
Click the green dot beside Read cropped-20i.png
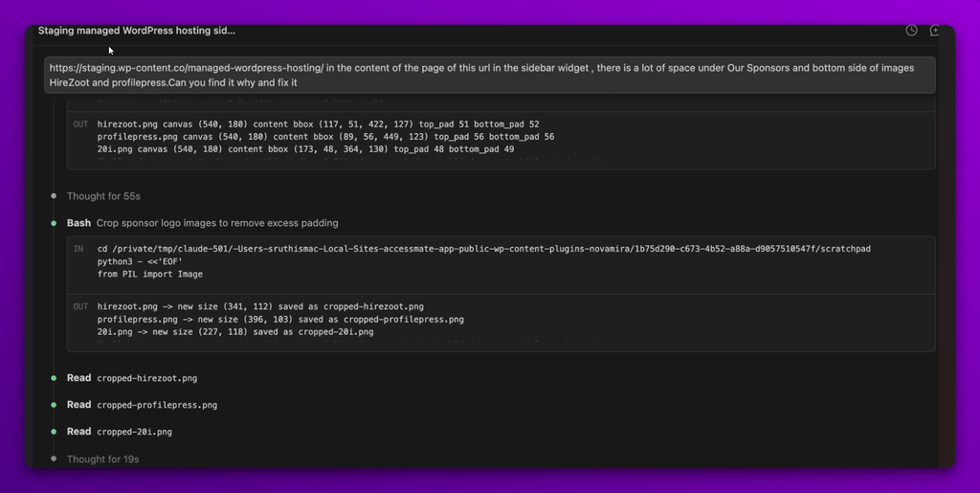(x=54, y=432)
